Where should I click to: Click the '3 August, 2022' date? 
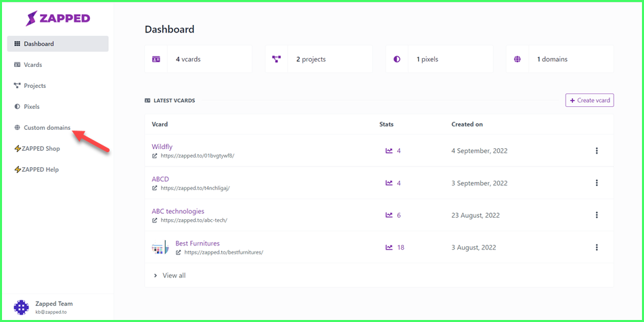(474, 248)
